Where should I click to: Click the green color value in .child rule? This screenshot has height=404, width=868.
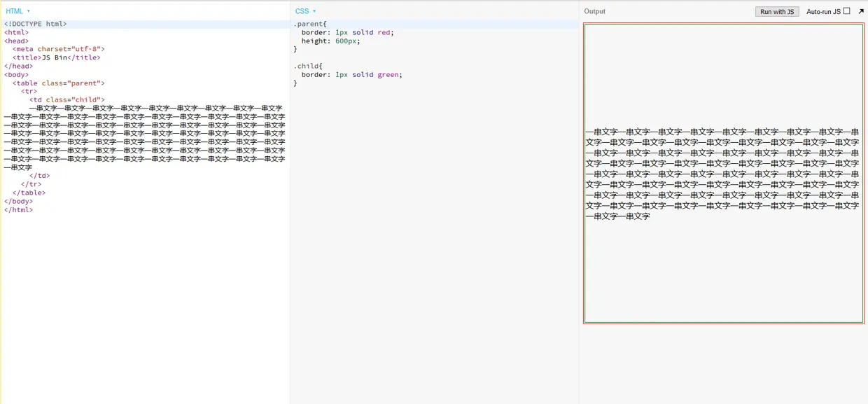(391, 74)
